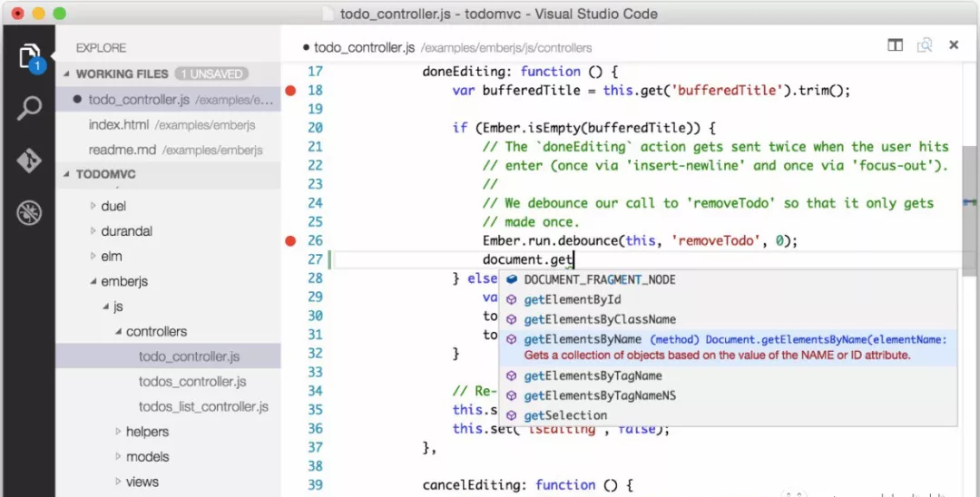
Task: Expand the helpers folder
Action: (x=118, y=432)
